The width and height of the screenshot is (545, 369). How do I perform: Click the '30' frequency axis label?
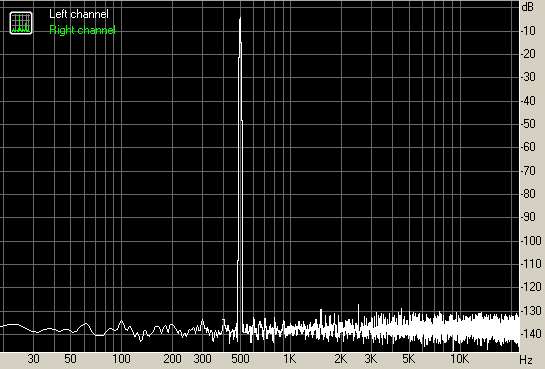[x=33, y=359]
